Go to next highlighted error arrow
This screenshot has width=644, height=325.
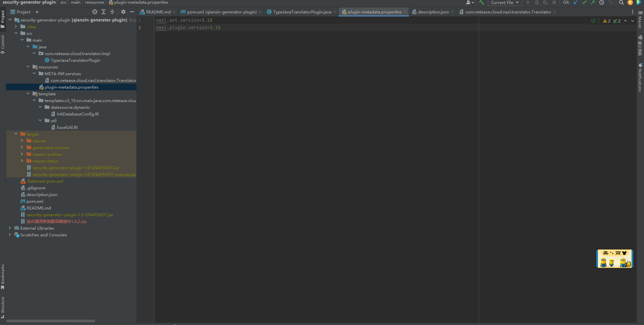tap(633, 21)
